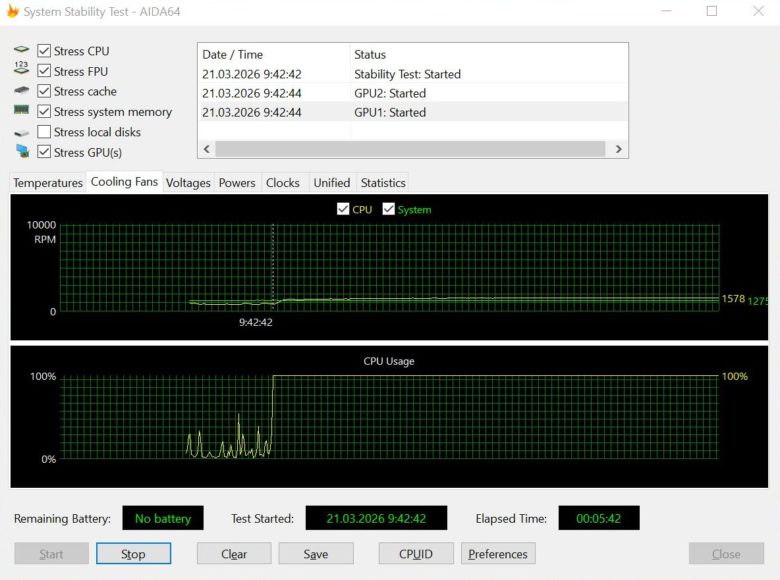The height and width of the screenshot is (580, 780).
Task: Click the 123 icon beside Stress FPU
Action: point(21,68)
